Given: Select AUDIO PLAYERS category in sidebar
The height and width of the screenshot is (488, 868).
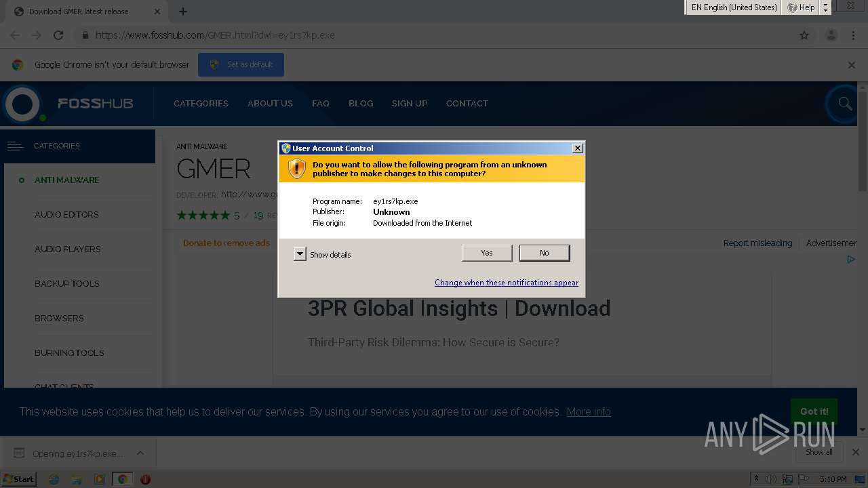Looking at the screenshot, I should point(67,249).
